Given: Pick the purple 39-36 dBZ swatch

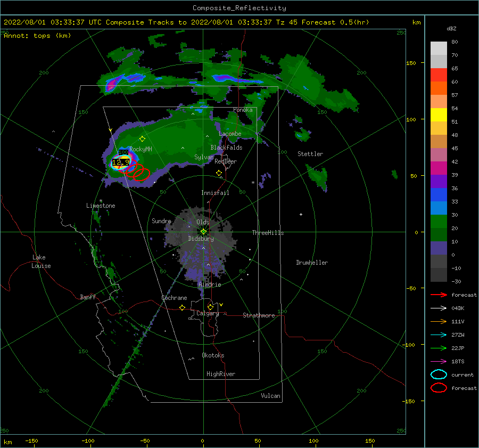Looking at the screenshot, I should coord(439,182).
